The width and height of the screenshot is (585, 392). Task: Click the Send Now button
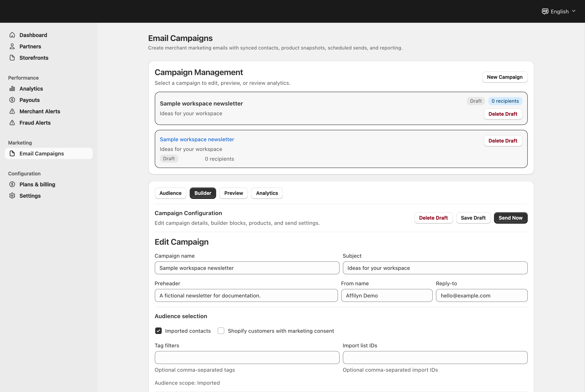click(510, 218)
